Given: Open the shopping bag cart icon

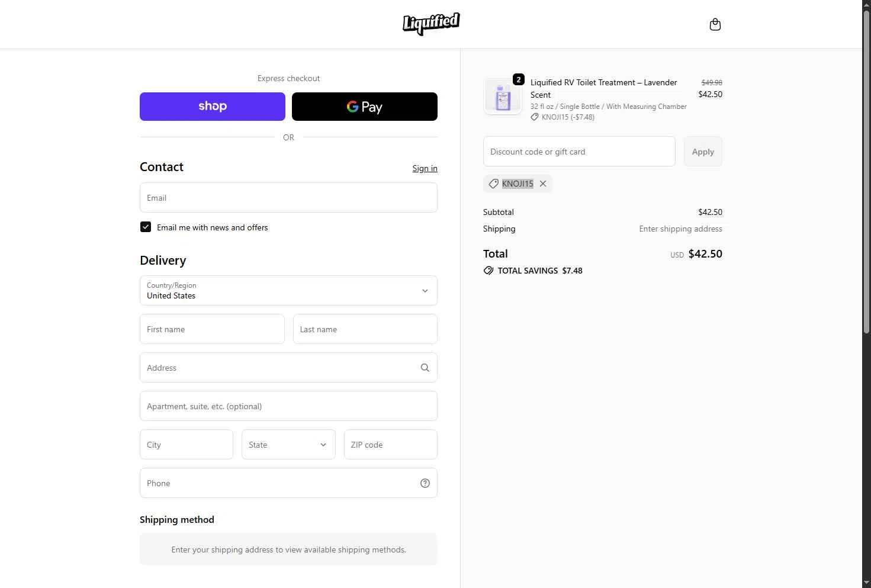Looking at the screenshot, I should (715, 24).
